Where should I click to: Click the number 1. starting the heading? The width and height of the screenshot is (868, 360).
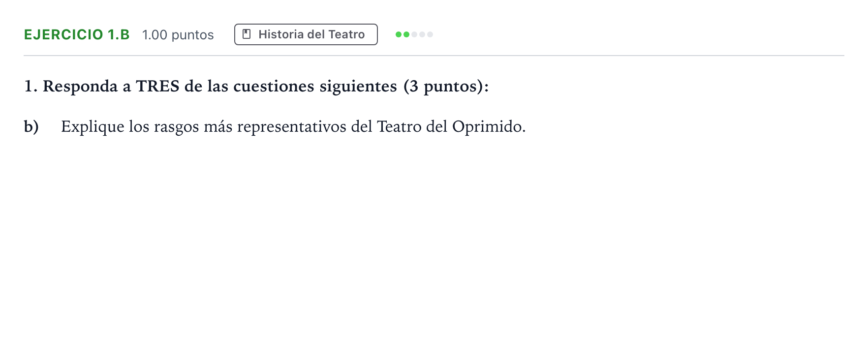tap(31, 87)
